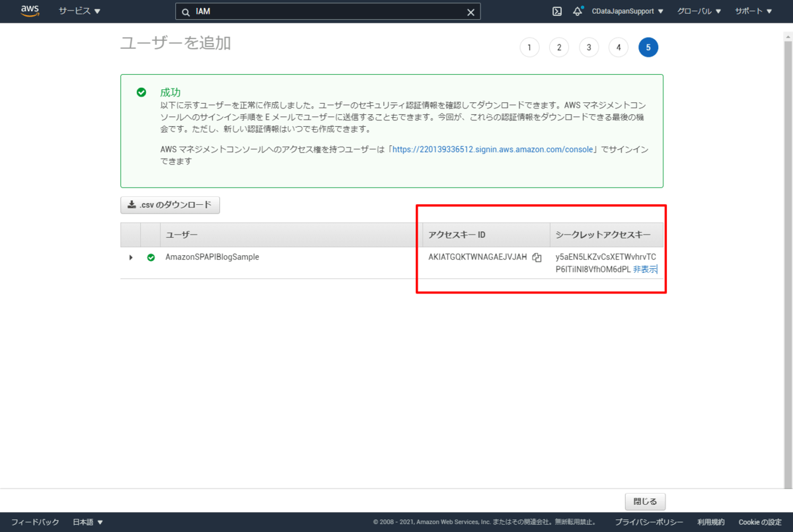Viewport: 793px width, 532px height.
Task: Open the CDataJapanSupport account menu
Action: (x=628, y=11)
